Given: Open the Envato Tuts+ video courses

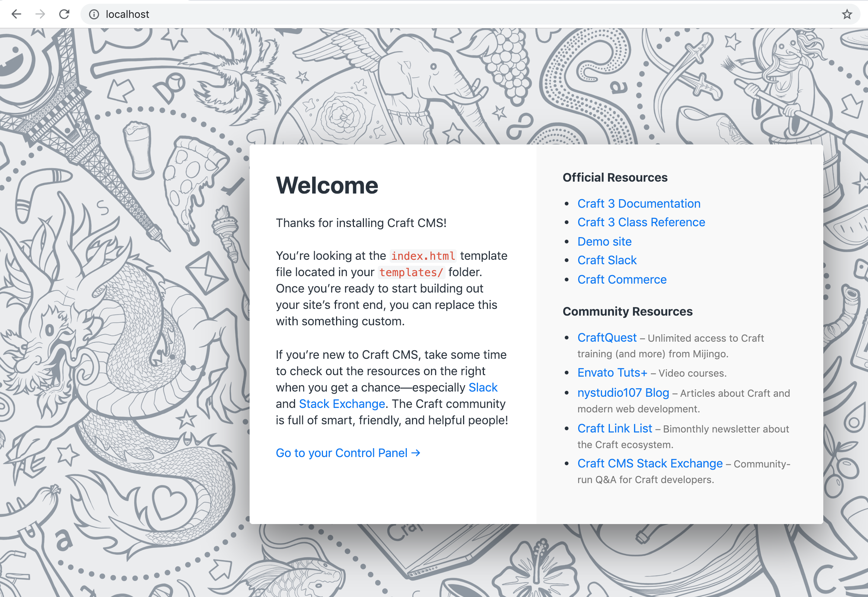Looking at the screenshot, I should click(612, 373).
